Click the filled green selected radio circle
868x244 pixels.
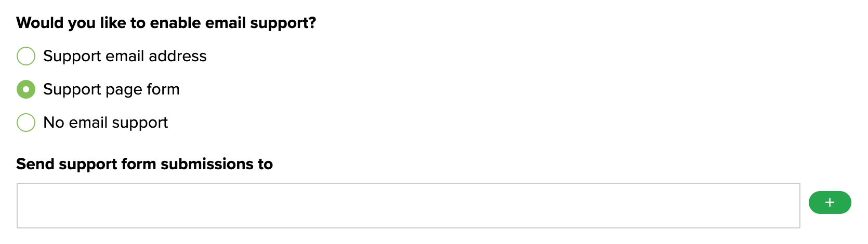point(26,89)
